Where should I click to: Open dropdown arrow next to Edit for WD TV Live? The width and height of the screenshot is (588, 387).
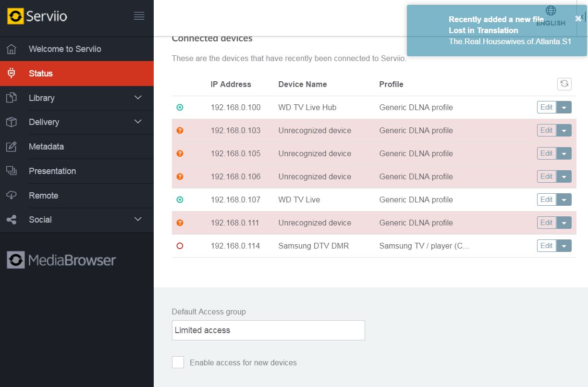564,200
